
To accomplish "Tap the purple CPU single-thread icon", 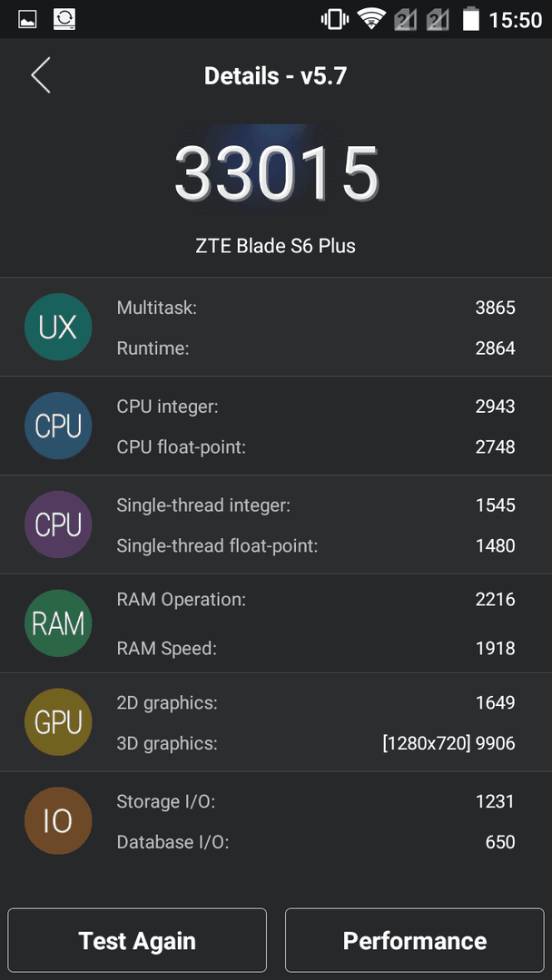I will click(x=58, y=524).
